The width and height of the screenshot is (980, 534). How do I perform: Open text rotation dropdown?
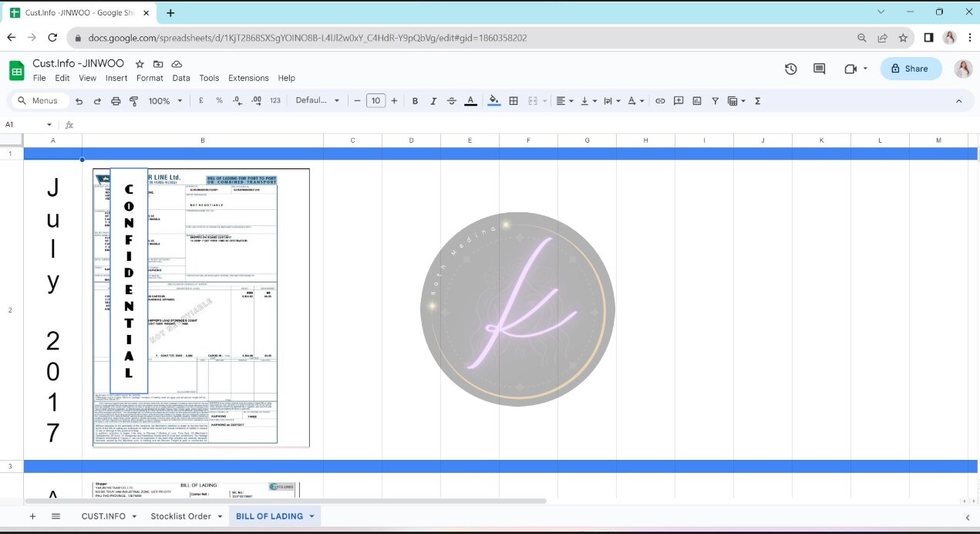point(636,101)
